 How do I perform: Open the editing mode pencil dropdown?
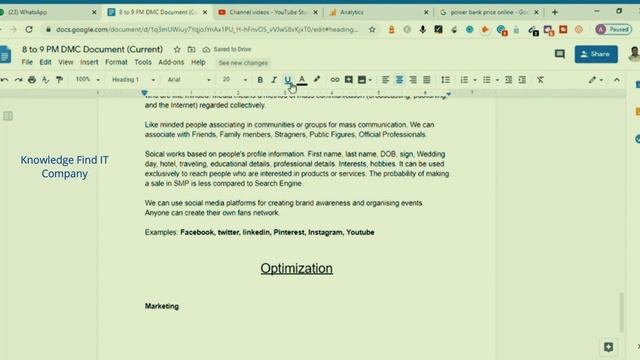point(596,80)
